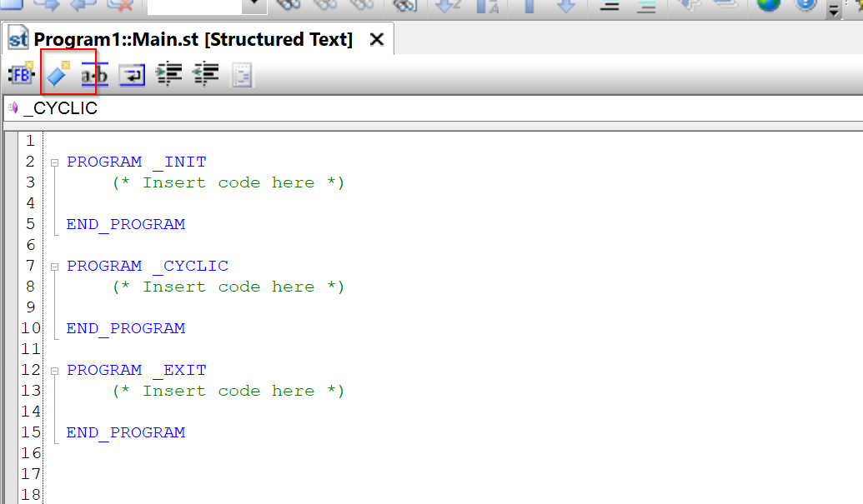Click line number 17 in the gutter
This screenshot has width=863, height=504.
[x=31, y=474]
